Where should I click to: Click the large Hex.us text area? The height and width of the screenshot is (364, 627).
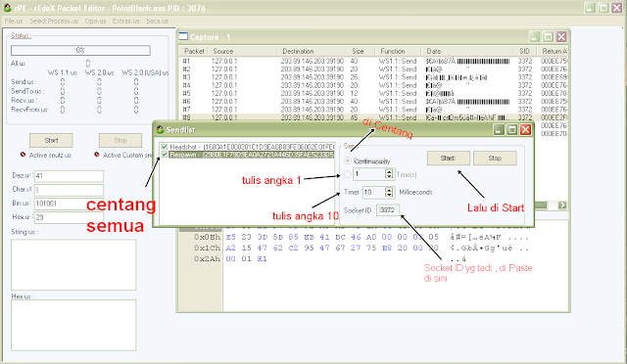click(x=73, y=325)
